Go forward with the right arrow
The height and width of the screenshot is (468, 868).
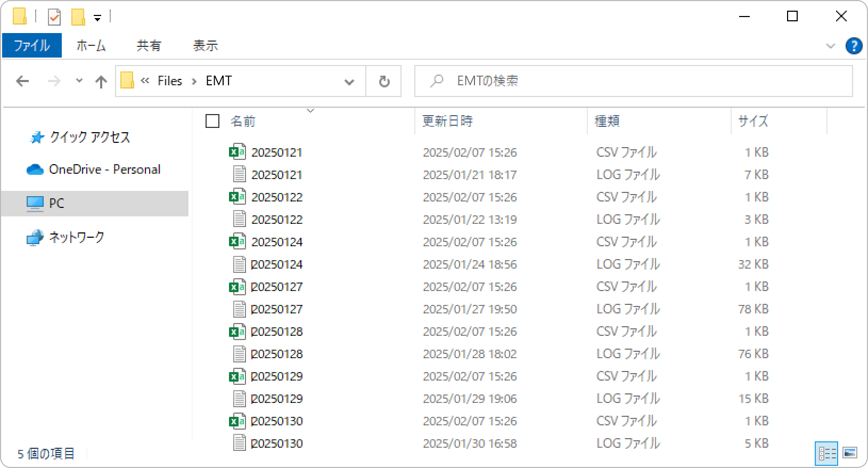pos(54,81)
